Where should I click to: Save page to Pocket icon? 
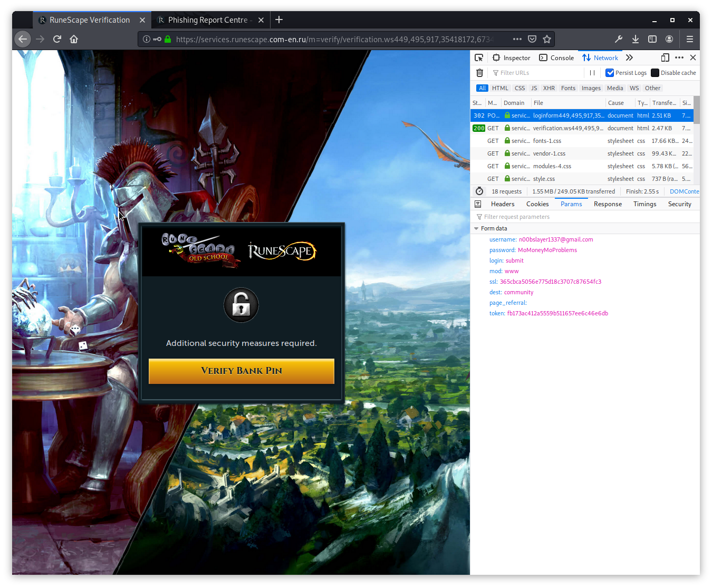pyautogui.click(x=532, y=39)
